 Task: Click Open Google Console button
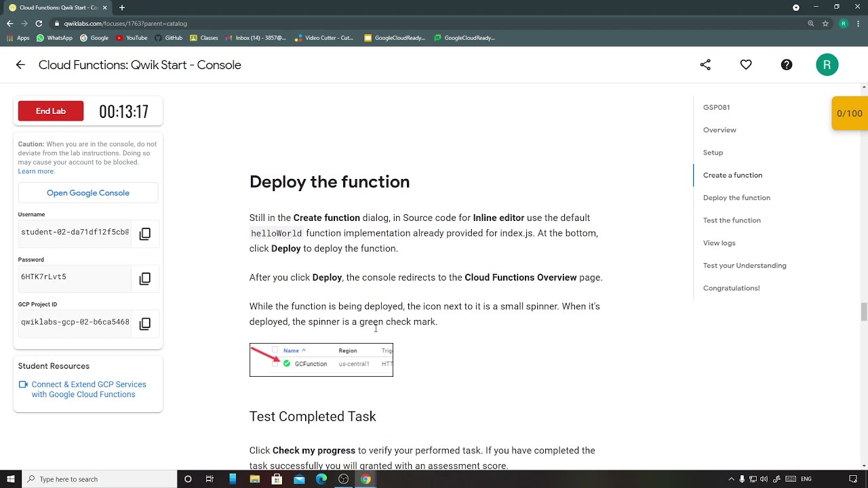coord(88,193)
